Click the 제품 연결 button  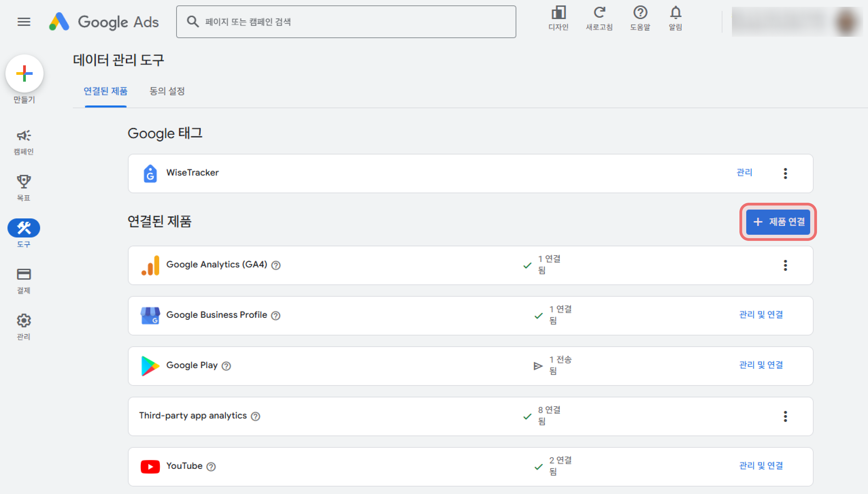(778, 222)
